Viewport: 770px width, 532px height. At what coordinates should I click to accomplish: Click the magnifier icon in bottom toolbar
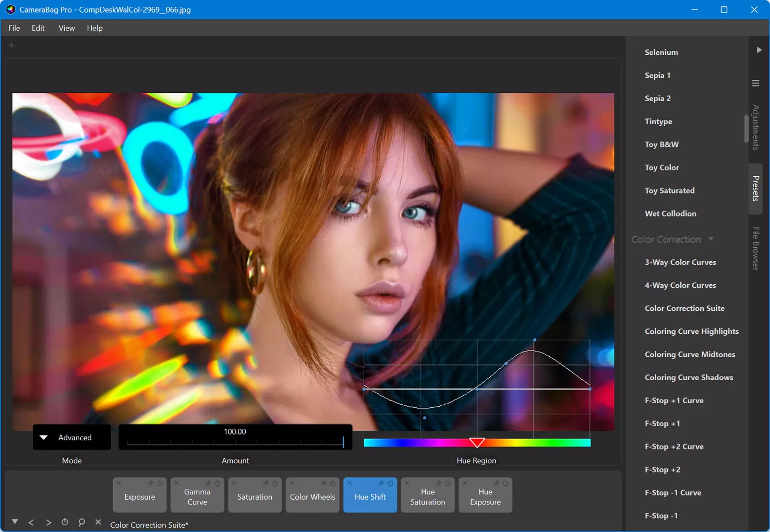pos(81,522)
